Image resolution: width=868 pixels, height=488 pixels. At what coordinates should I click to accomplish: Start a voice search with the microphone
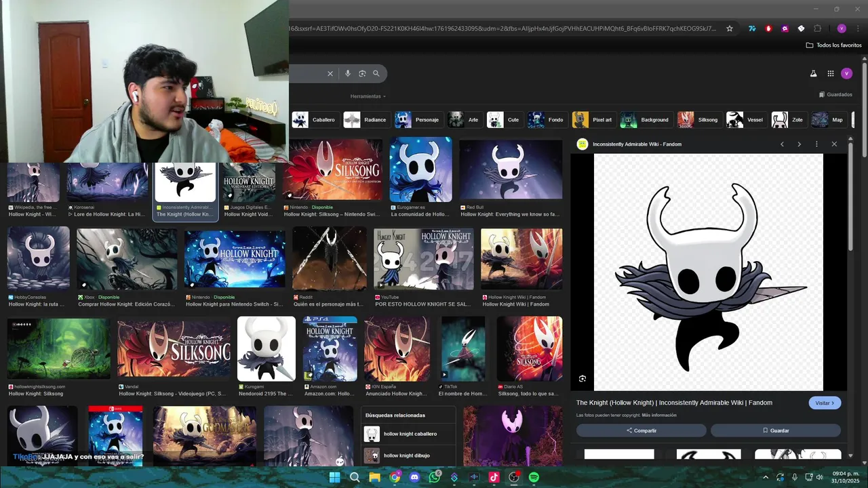pyautogui.click(x=348, y=73)
